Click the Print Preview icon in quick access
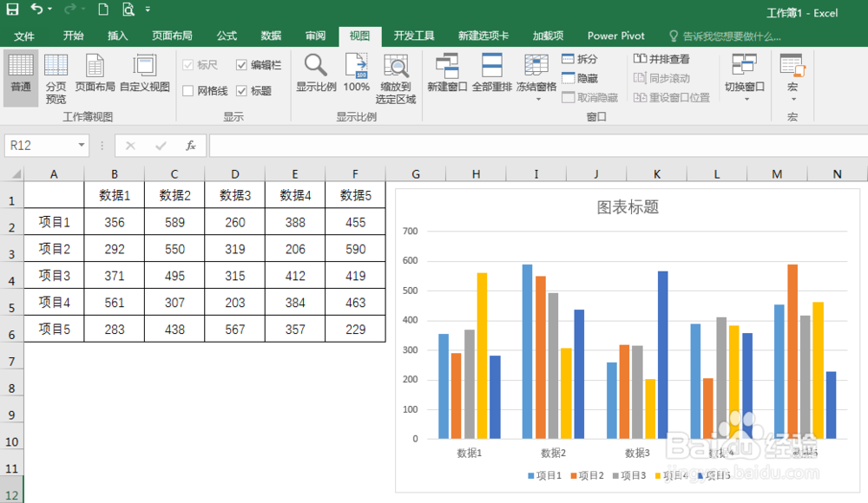This screenshot has height=503, width=868. point(128,9)
